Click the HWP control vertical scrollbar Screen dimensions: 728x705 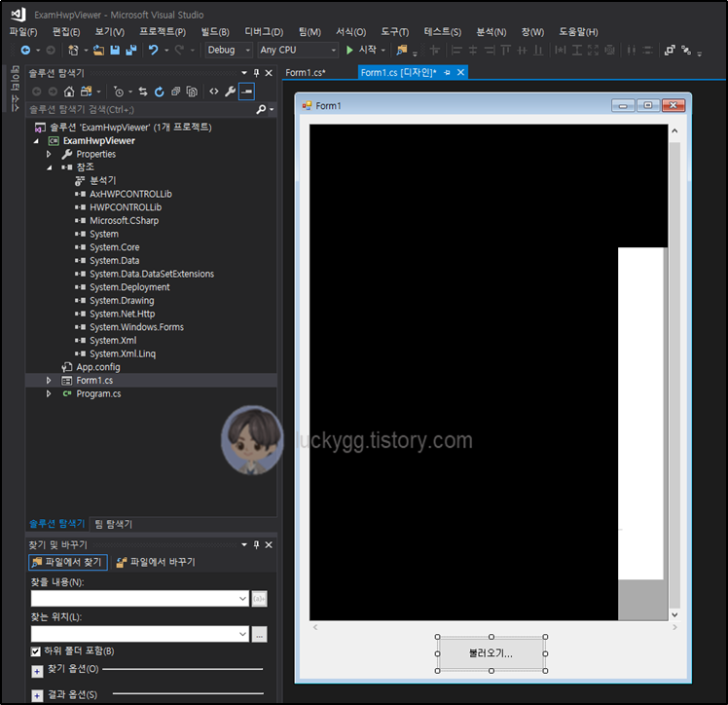674,373
